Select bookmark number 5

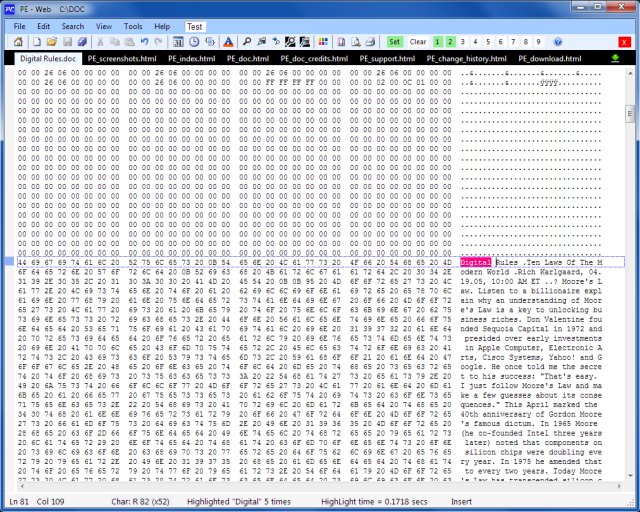click(488, 42)
